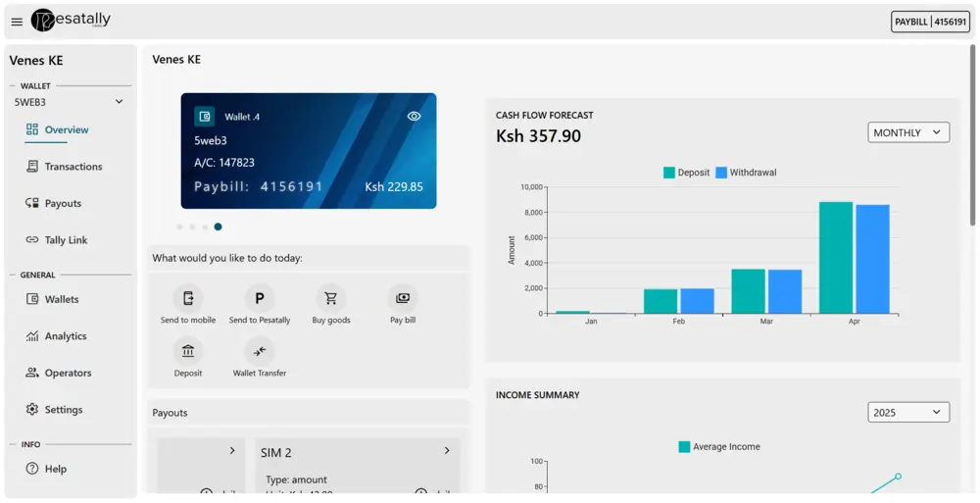Expand the first payout card chevron
The height and width of the screenshot is (503, 980).
pyautogui.click(x=232, y=450)
